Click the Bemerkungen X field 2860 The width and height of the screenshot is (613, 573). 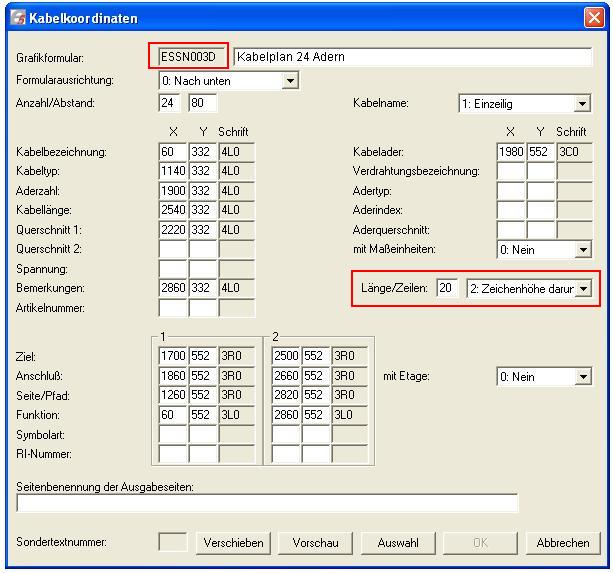coord(173,288)
